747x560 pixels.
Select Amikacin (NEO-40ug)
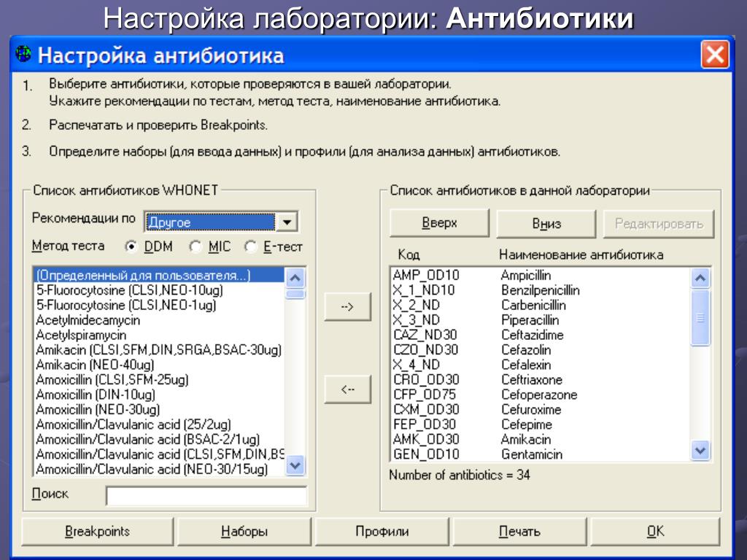[159, 365]
